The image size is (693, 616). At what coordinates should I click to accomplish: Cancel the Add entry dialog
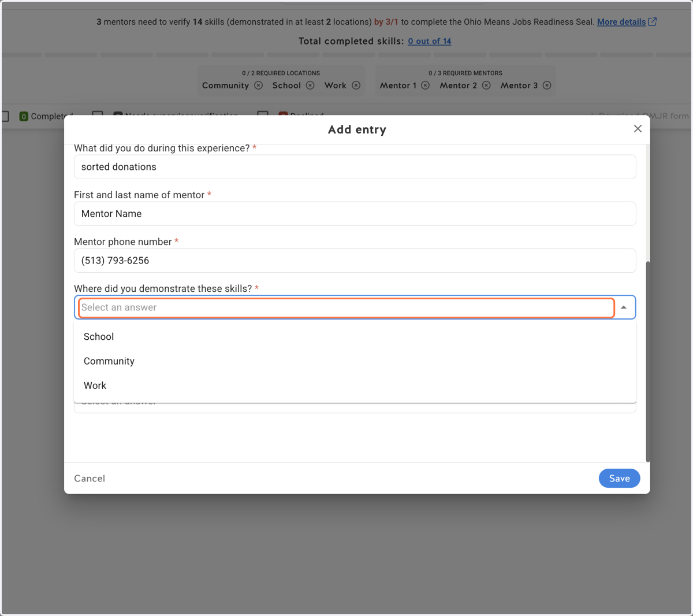90,478
